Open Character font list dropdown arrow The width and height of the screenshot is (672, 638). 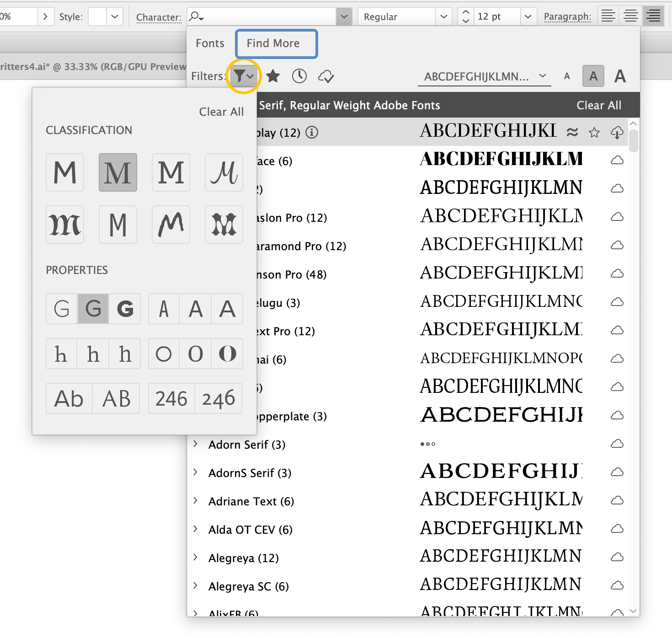344,16
